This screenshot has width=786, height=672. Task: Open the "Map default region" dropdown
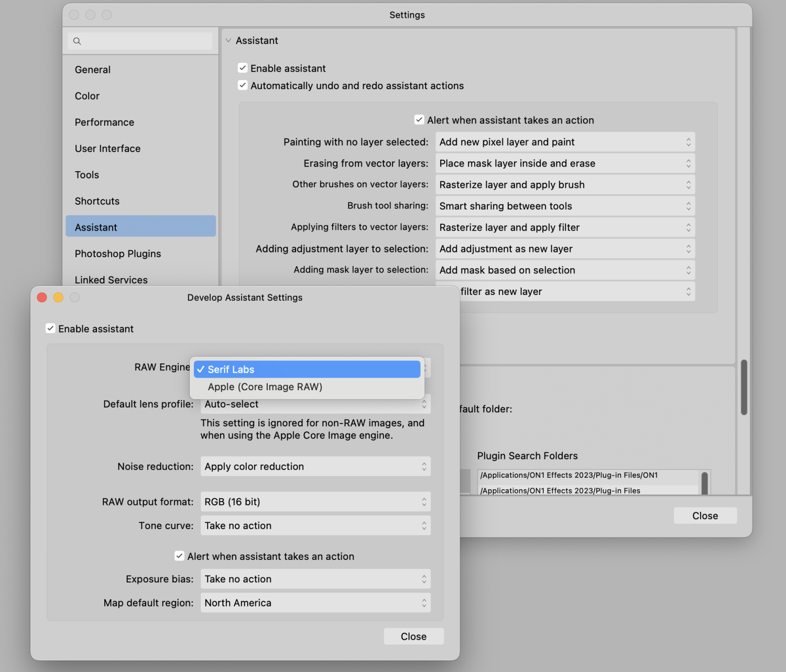(x=314, y=602)
